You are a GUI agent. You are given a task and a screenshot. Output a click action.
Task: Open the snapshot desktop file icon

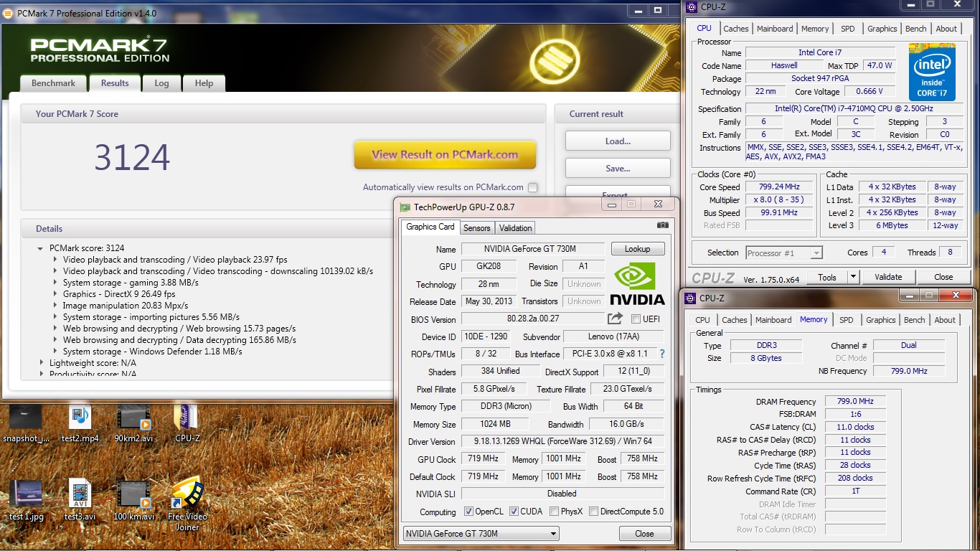click(26, 423)
